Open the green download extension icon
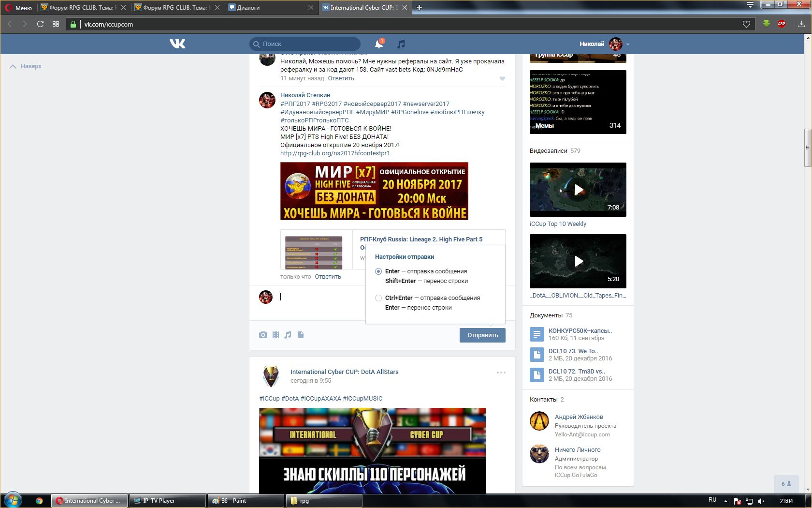This screenshot has width=812, height=508. (767, 23)
